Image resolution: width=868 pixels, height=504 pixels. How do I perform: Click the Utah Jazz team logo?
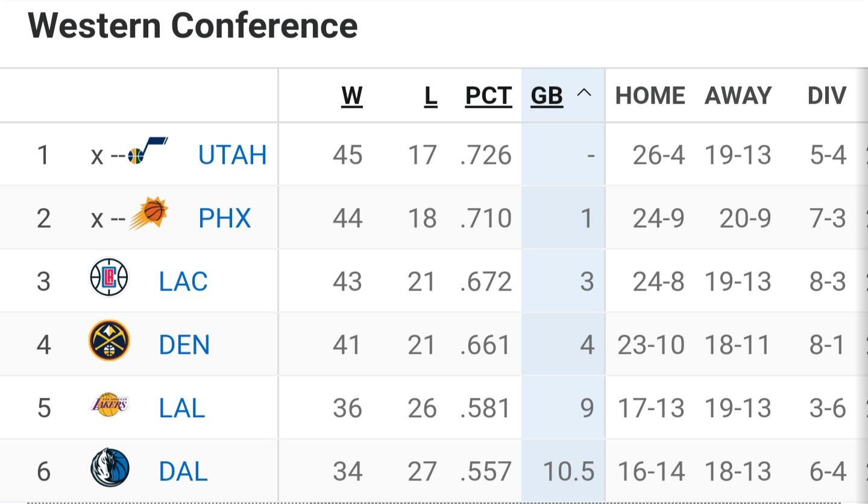pos(148,151)
